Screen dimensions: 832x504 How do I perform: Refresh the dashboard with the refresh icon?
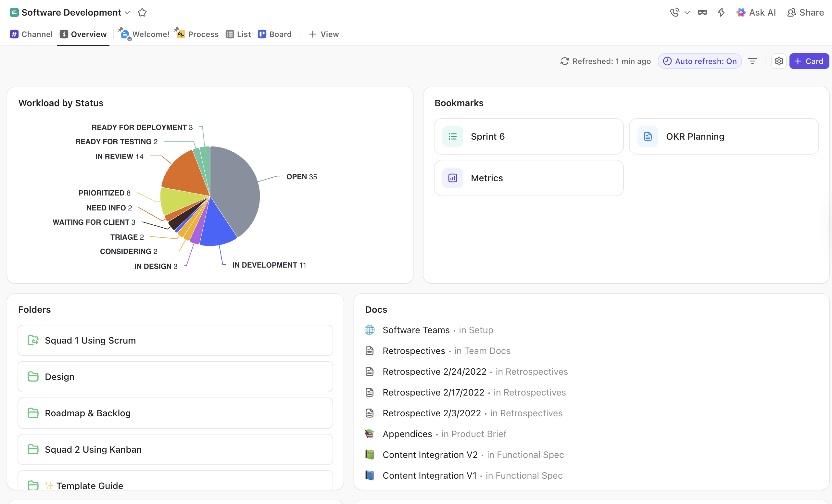(x=565, y=61)
